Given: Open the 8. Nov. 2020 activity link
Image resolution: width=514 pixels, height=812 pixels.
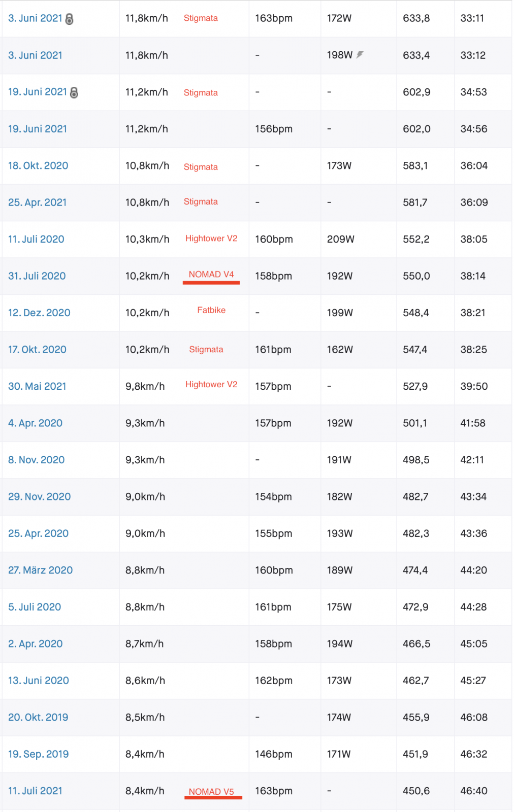Looking at the screenshot, I should tap(37, 460).
